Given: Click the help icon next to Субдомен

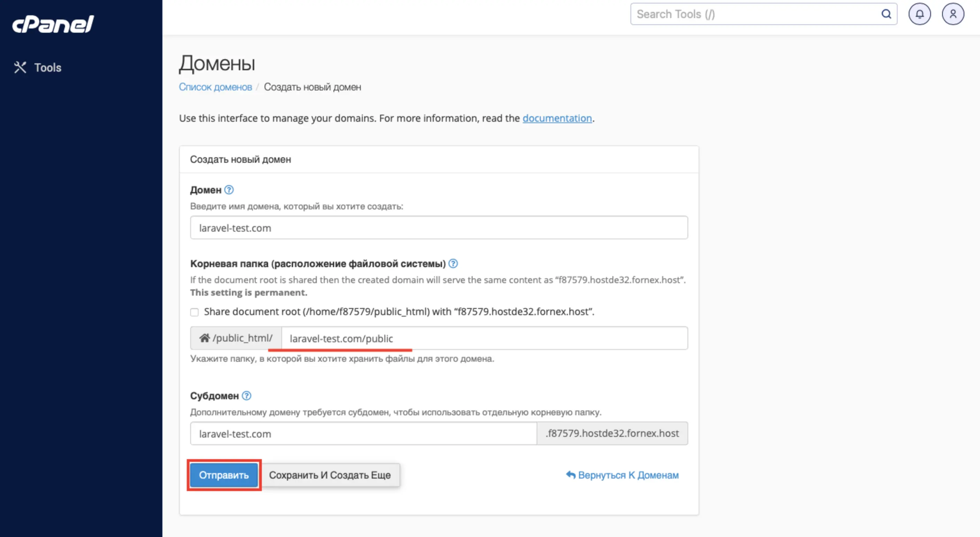Looking at the screenshot, I should (x=247, y=396).
